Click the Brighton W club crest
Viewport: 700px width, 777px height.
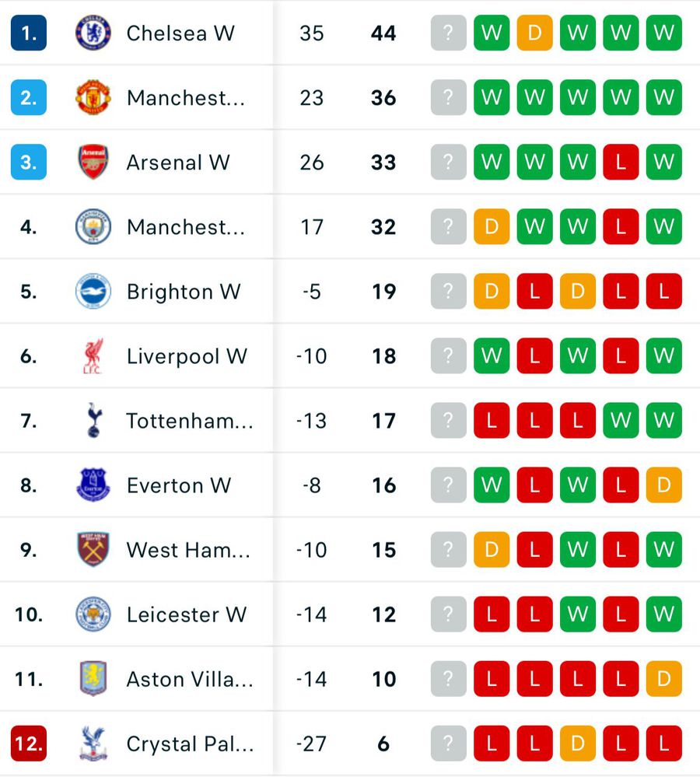[93, 292]
